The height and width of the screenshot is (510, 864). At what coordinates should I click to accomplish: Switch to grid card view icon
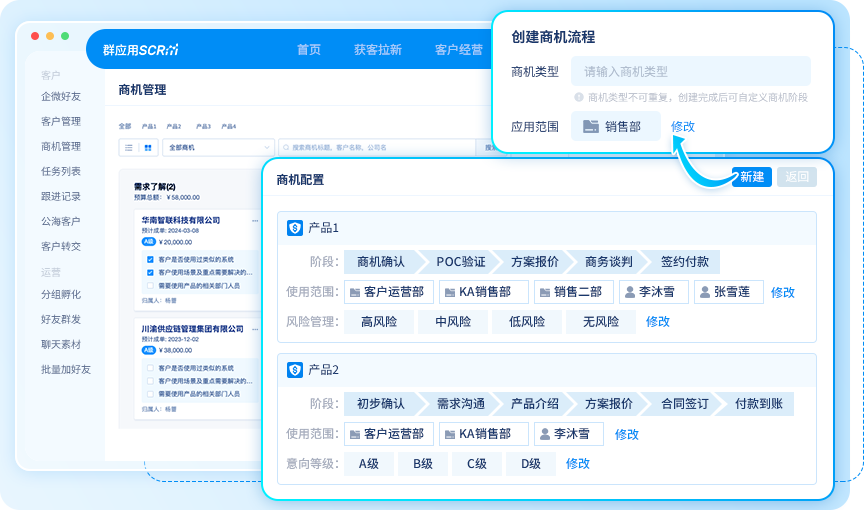coord(148,148)
